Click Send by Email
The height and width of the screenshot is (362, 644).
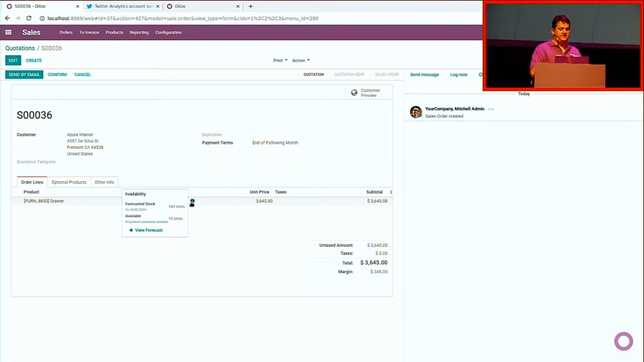[24, 74]
